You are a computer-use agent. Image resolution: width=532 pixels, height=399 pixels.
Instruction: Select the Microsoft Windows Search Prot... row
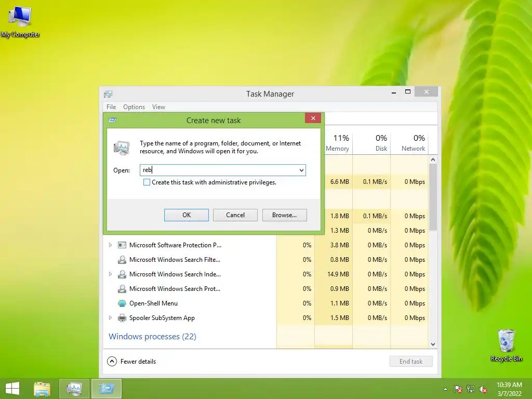point(265,289)
